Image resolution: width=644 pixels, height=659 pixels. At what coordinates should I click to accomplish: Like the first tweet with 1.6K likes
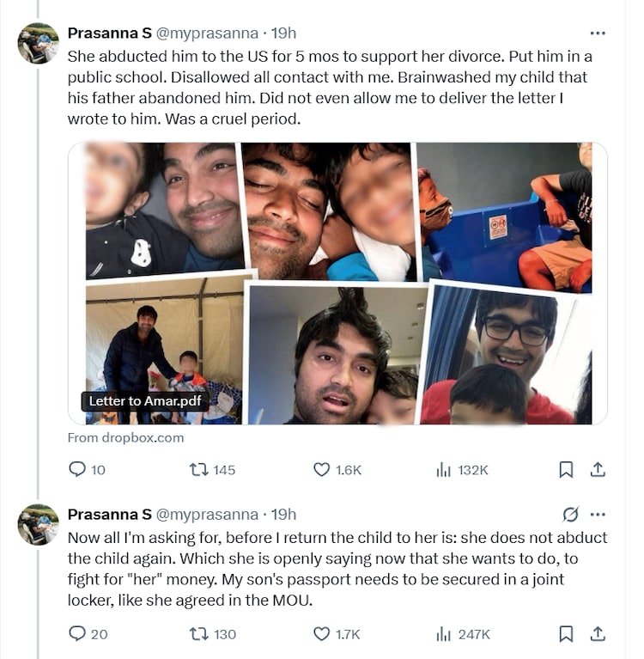coord(322,470)
